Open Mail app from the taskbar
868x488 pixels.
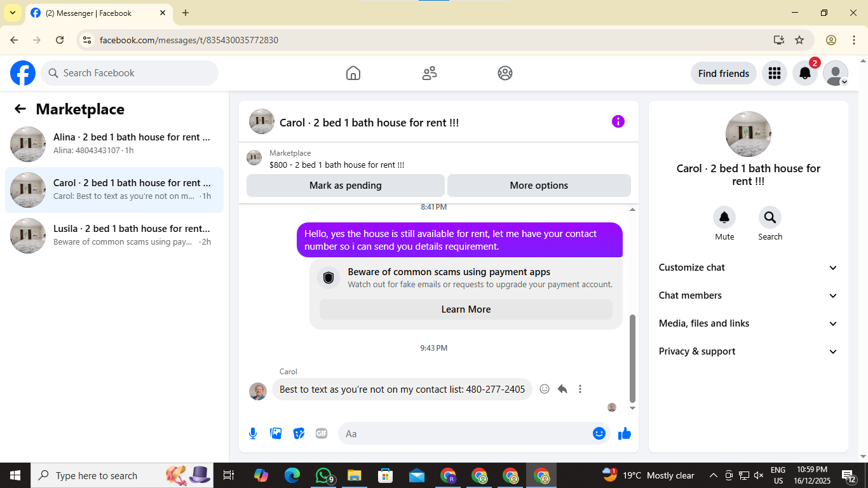(x=417, y=475)
